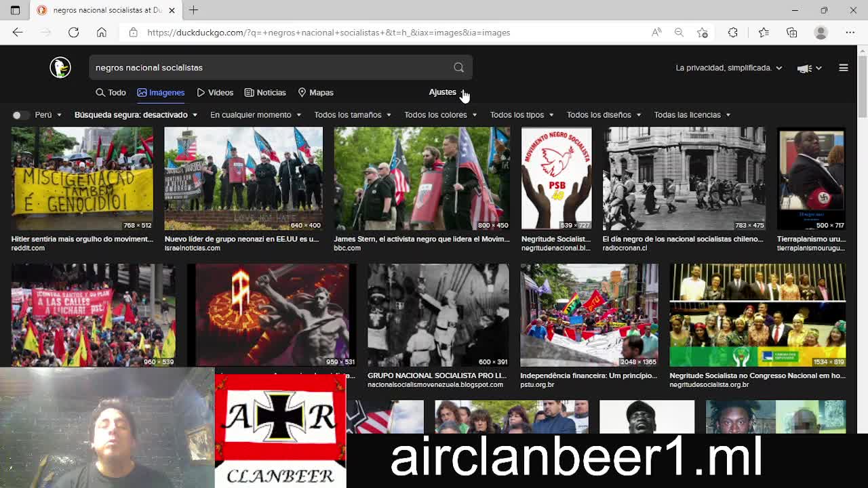Select the Imágenes tab

[x=161, y=93]
